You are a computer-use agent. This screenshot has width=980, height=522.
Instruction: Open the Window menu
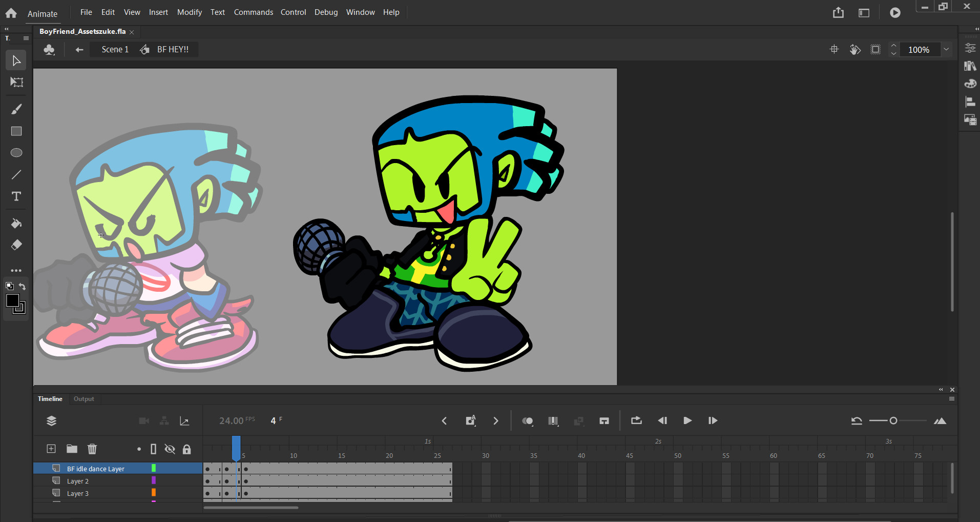tap(360, 12)
